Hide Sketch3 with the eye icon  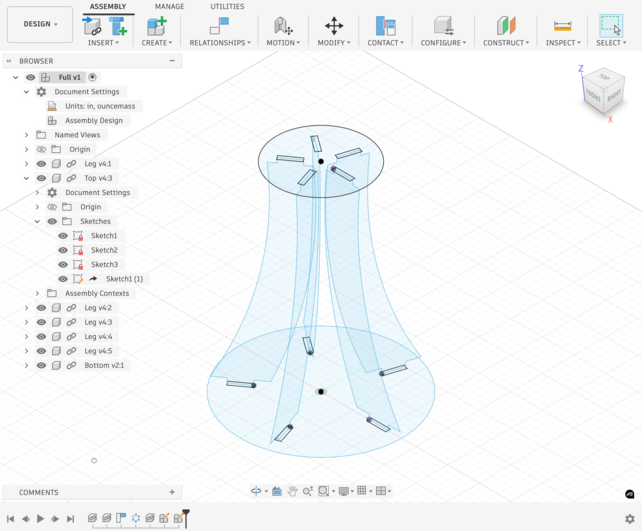63,264
